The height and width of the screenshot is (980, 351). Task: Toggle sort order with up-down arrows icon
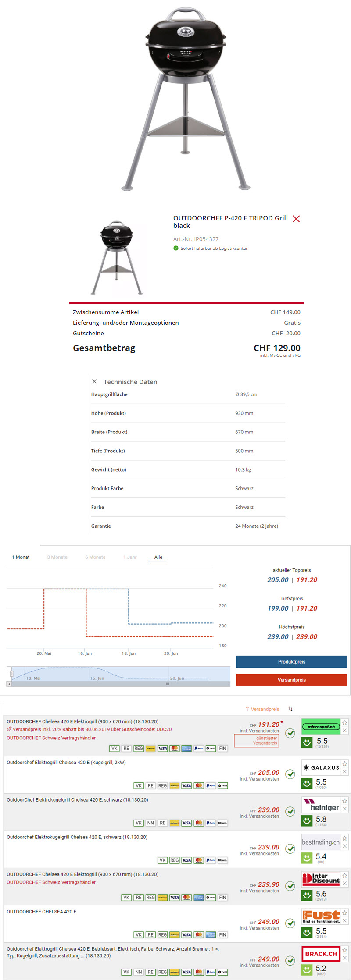(x=290, y=709)
